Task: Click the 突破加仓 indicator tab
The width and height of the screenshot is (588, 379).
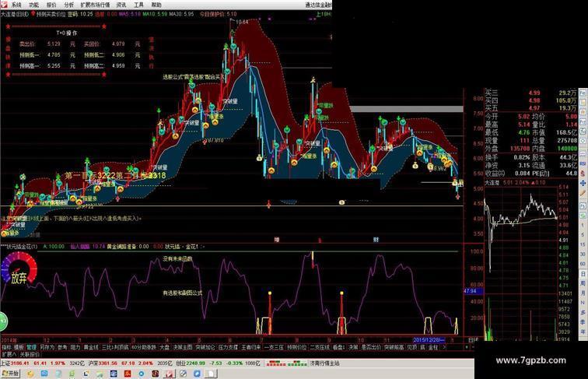Action: pos(205,347)
